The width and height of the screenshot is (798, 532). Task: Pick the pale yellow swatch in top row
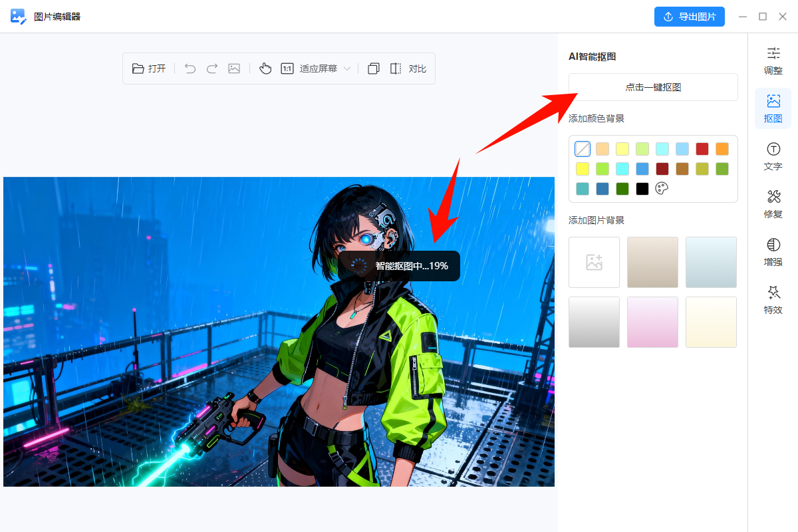(622, 149)
